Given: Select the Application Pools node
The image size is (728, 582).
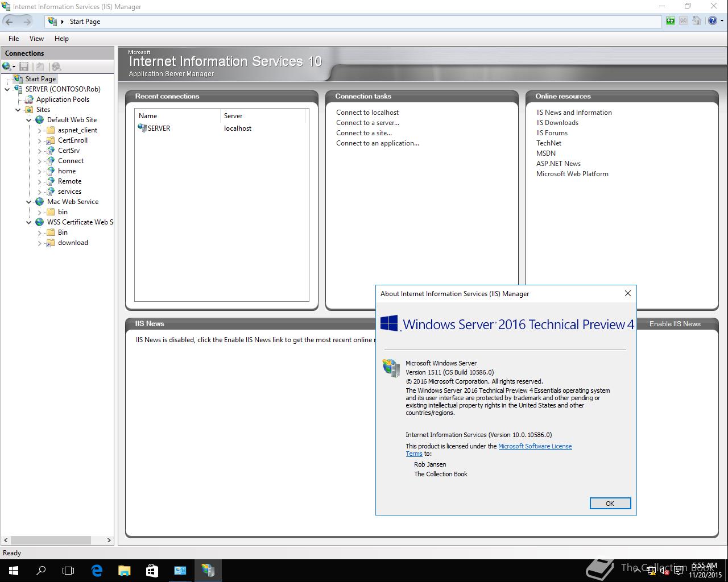Looking at the screenshot, I should point(63,99).
